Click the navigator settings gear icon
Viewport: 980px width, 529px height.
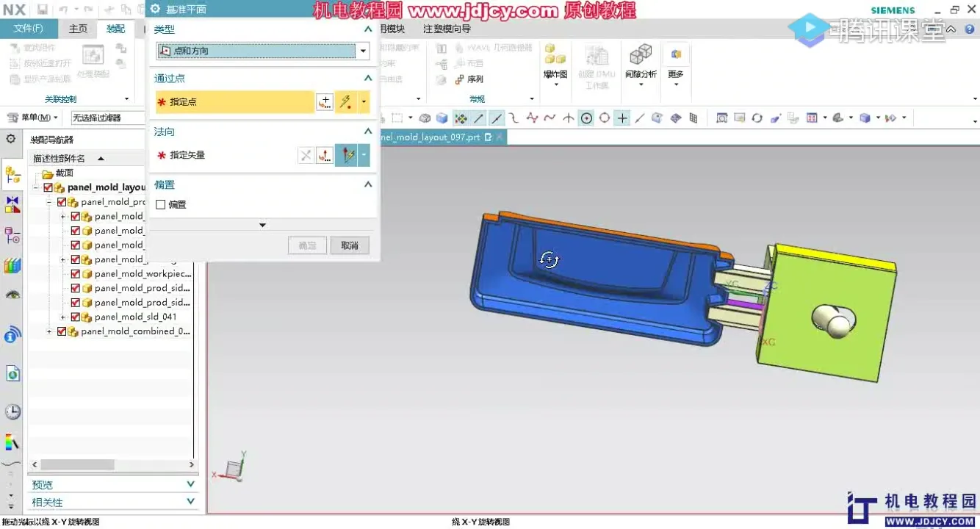pyautogui.click(x=11, y=139)
